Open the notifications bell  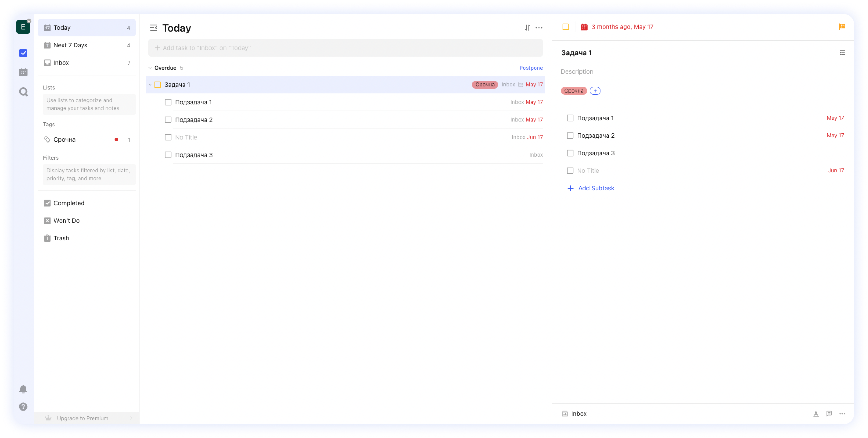pyautogui.click(x=23, y=389)
